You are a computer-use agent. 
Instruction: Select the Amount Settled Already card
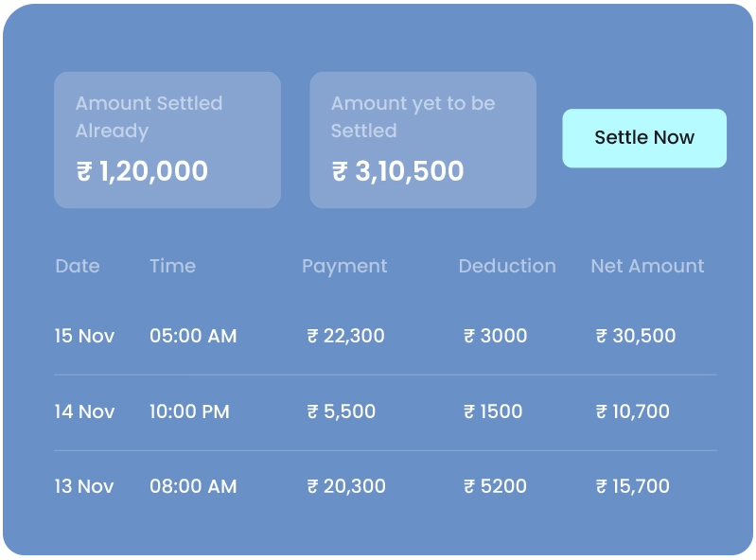coord(167,140)
